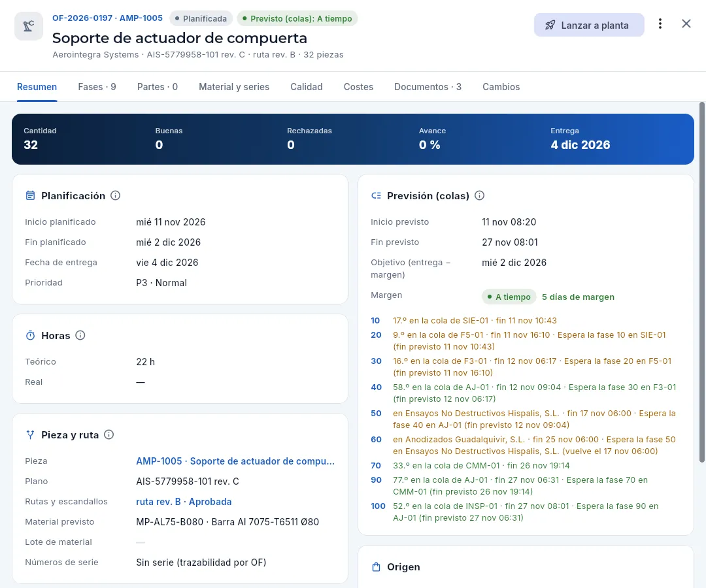
Task: Select phase 20 queue row for F5-01
Action: click(x=524, y=341)
